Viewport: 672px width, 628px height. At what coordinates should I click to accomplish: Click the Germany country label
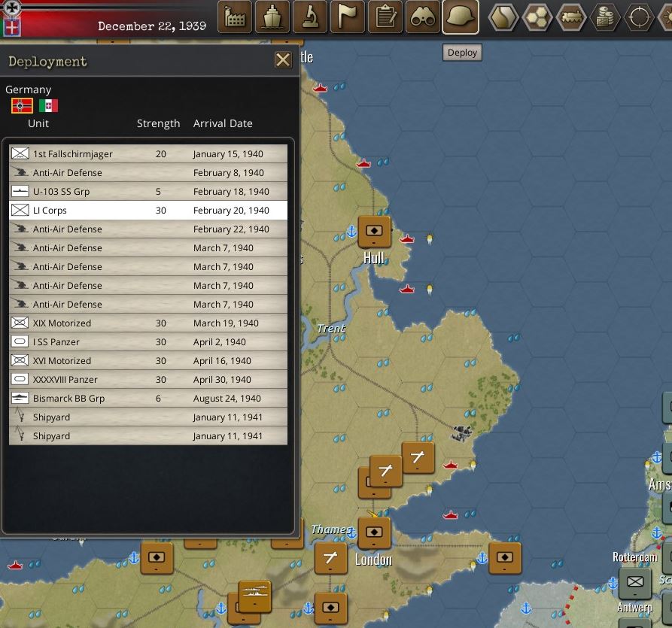(29, 89)
